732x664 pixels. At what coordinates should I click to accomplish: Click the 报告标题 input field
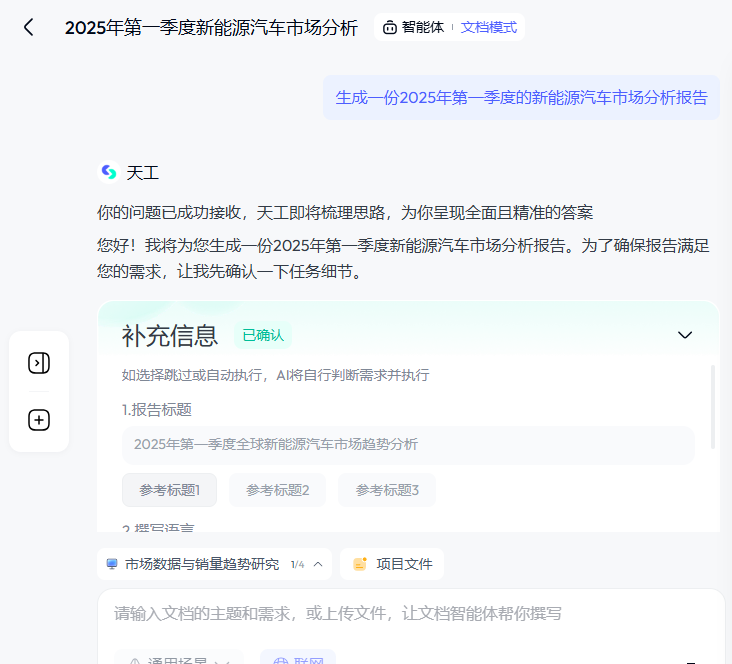click(x=408, y=445)
